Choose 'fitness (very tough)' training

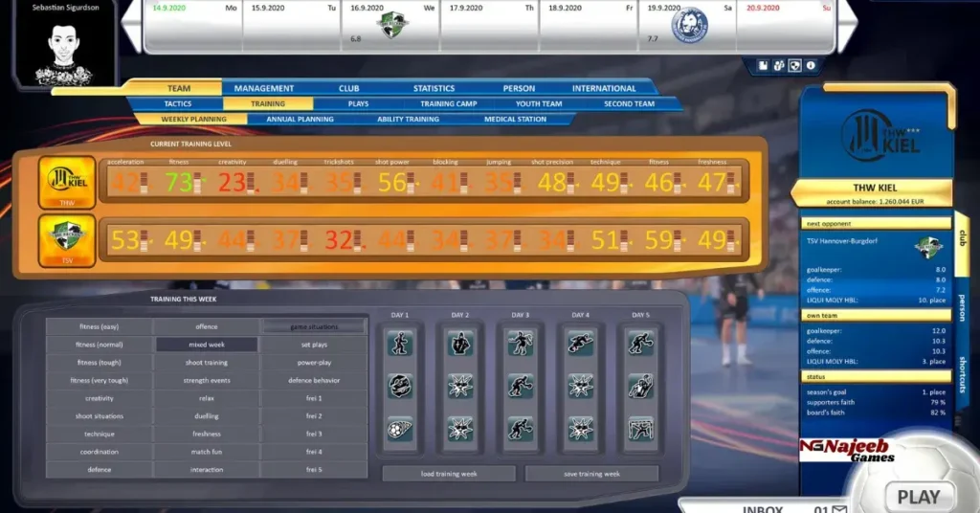100,380
